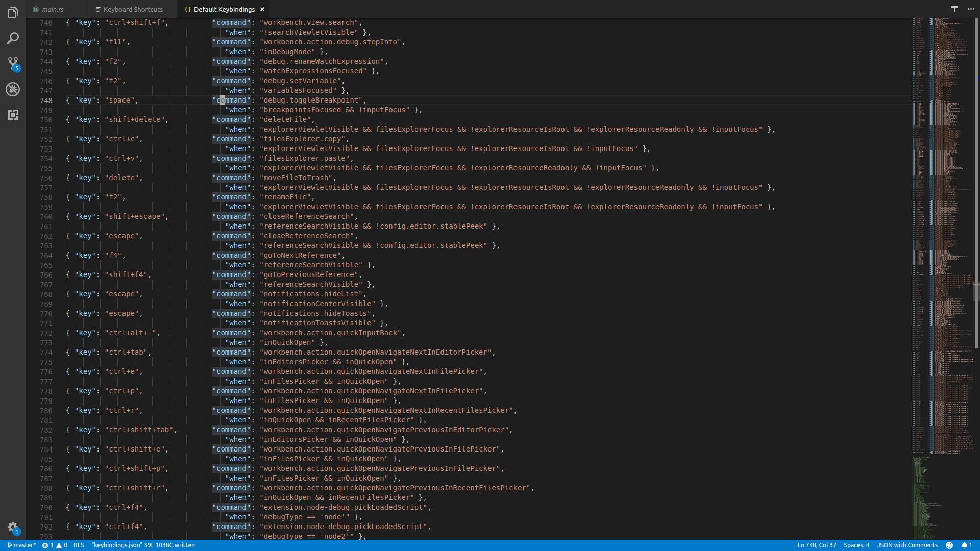Open the Explorer view in activity bar

tap(13, 13)
